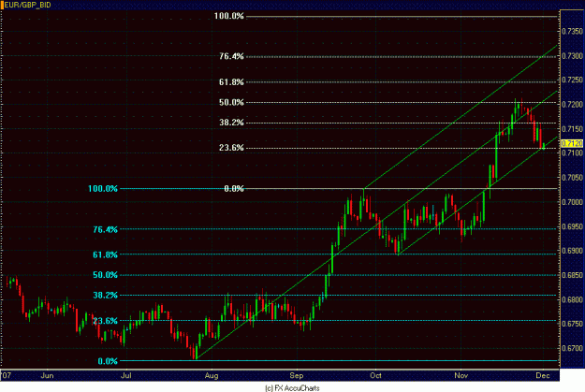Screen dimensions: 585x392
Task: Click 0.7250 on the price axis
Action: [572, 80]
